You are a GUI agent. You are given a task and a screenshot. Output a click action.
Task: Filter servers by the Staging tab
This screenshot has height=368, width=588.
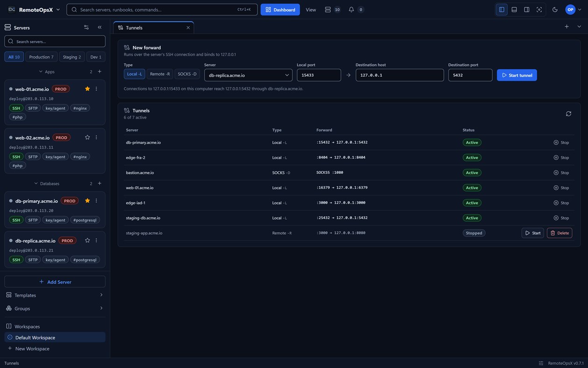(x=72, y=57)
